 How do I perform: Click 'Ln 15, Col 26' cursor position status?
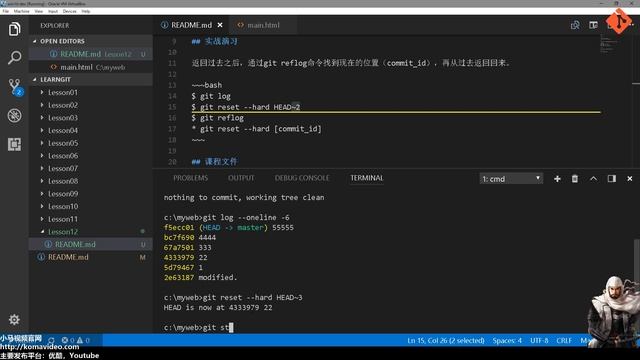[446, 340]
